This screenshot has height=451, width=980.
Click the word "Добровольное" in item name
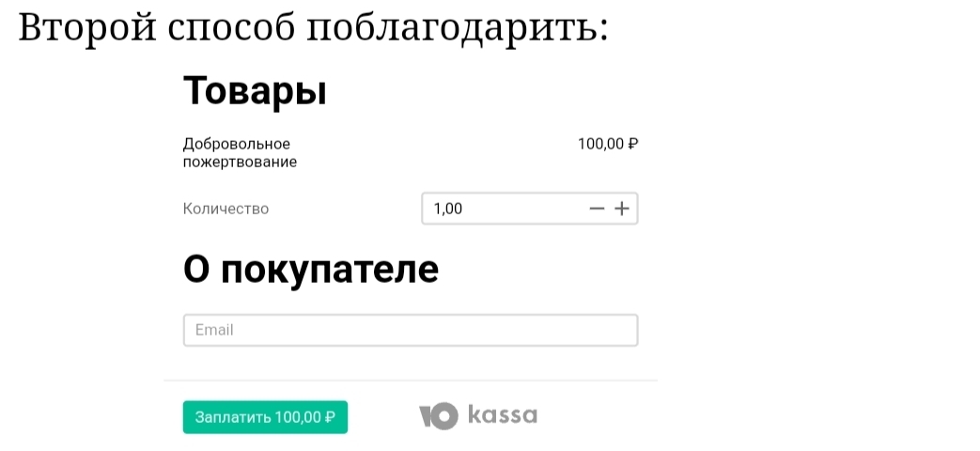(x=237, y=144)
